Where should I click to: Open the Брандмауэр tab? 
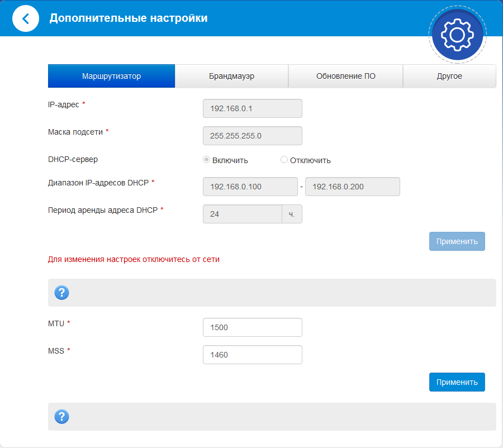click(231, 76)
